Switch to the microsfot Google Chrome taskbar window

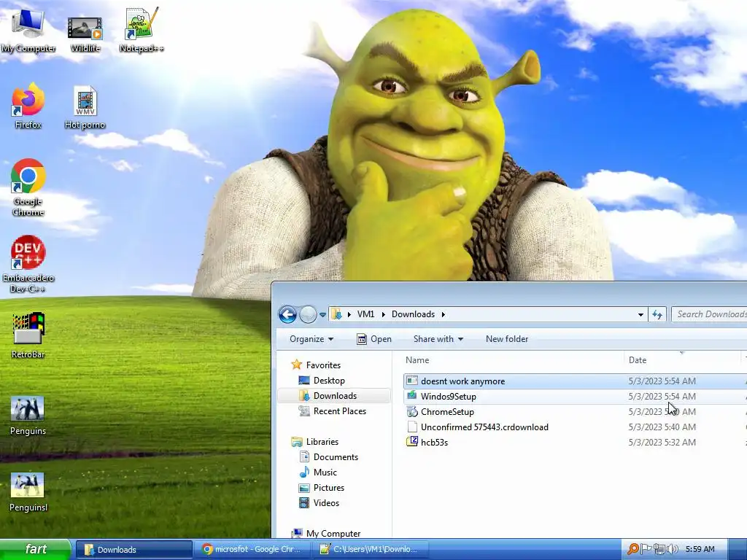[x=252, y=550]
